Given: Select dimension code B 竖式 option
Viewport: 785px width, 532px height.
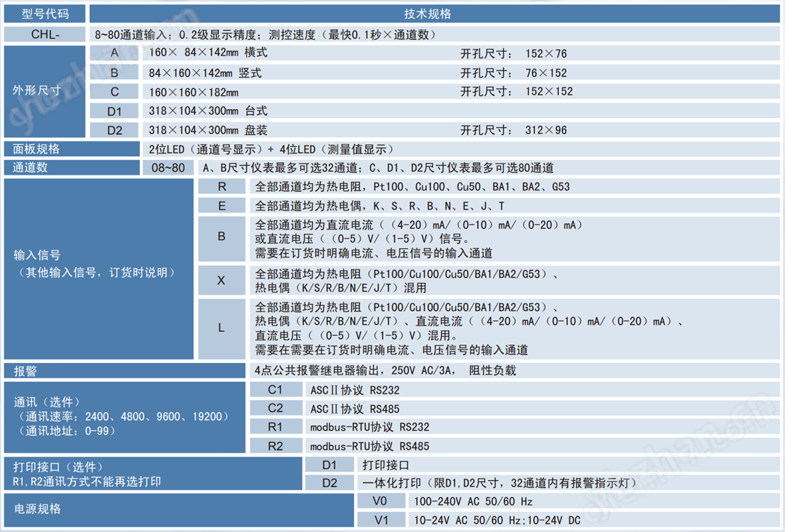Looking at the screenshot, I should point(114,72).
